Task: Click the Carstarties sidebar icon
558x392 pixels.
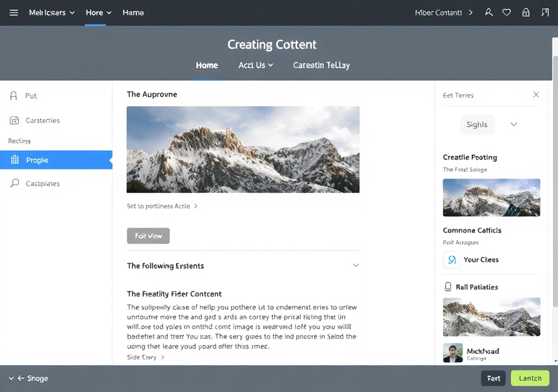Action: [14, 120]
